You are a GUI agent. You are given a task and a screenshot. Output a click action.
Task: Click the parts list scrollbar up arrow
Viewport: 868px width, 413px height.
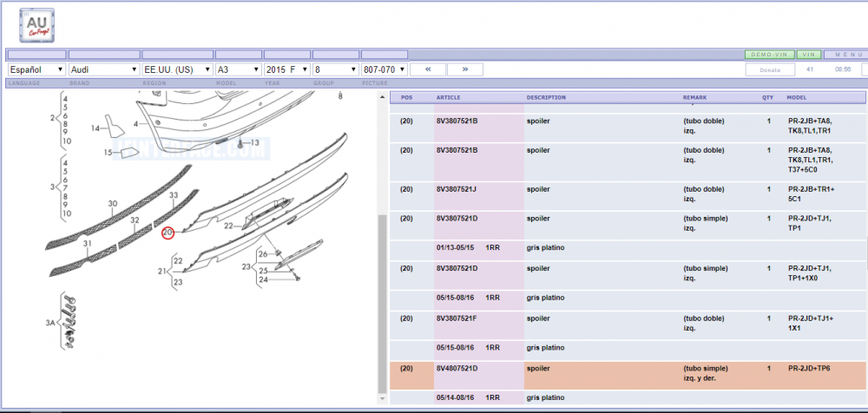point(382,97)
